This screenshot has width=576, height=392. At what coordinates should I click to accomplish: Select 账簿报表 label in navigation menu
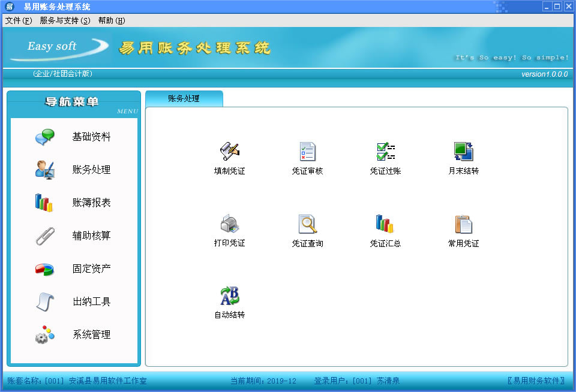tap(91, 203)
